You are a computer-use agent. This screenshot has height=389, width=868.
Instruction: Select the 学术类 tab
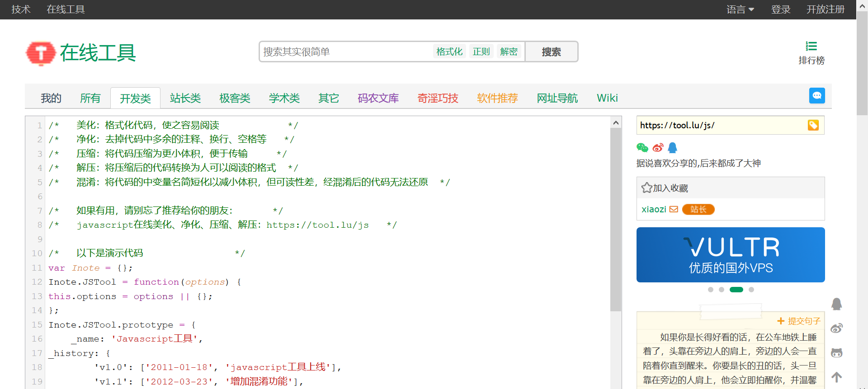pos(284,98)
